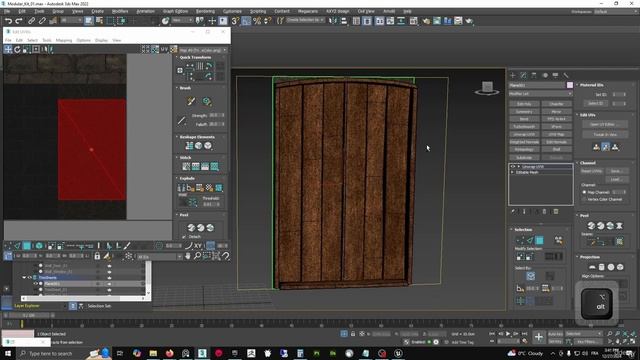Image resolution: width=640 pixels, height=360 pixels.
Task: Open the Customize menu
Action: [232, 11]
